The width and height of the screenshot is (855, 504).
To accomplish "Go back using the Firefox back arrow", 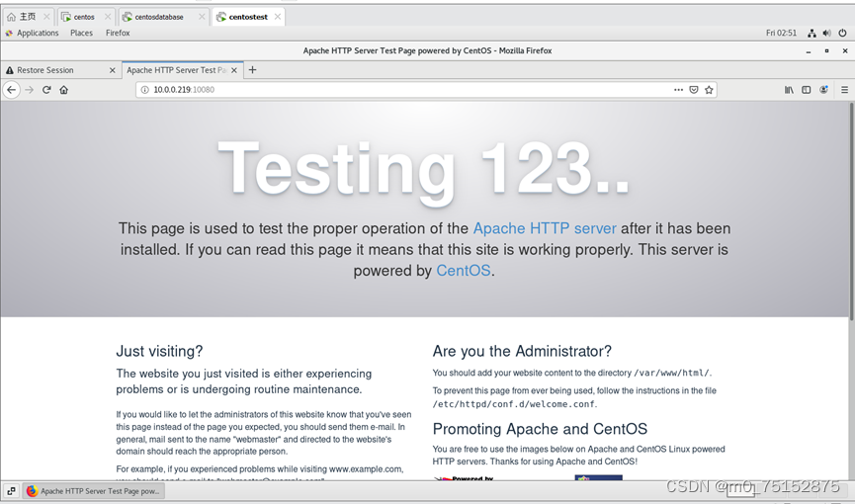I will 12,90.
